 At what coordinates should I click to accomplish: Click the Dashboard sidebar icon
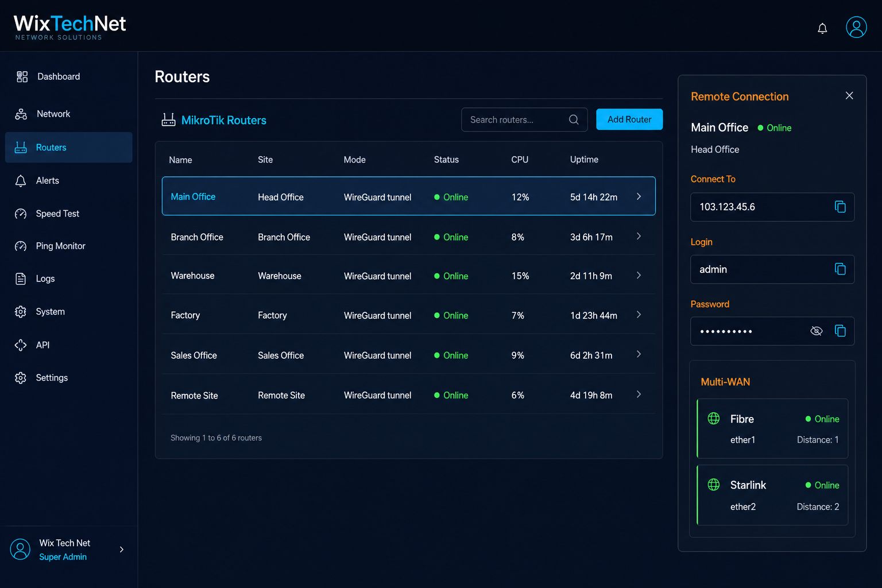22,76
